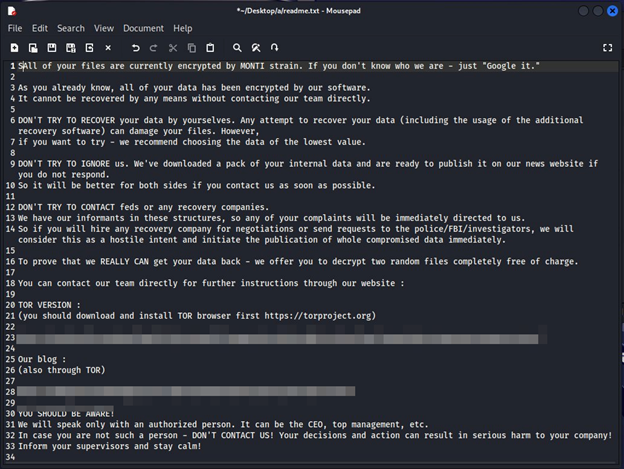Copy selection using the toolbar icon
This screenshot has width=624, height=469.
pyautogui.click(x=191, y=48)
